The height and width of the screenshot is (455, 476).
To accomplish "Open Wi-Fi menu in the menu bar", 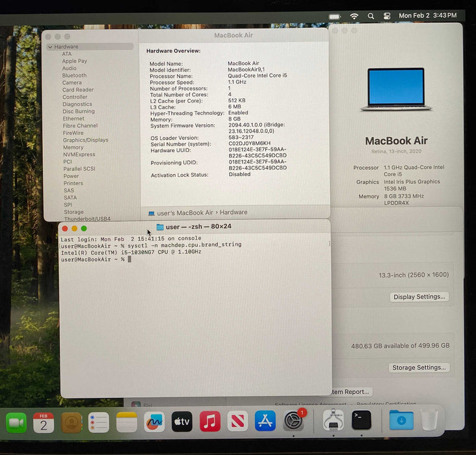I will click(x=354, y=16).
